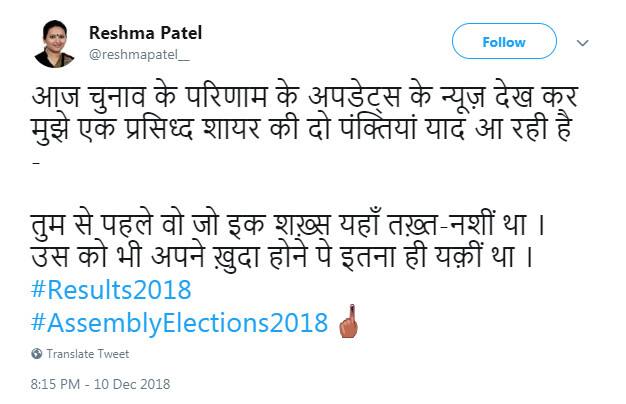The image size is (626, 404).
Task: Open the #AssemblyElections2018 hashtag
Action: (x=179, y=322)
